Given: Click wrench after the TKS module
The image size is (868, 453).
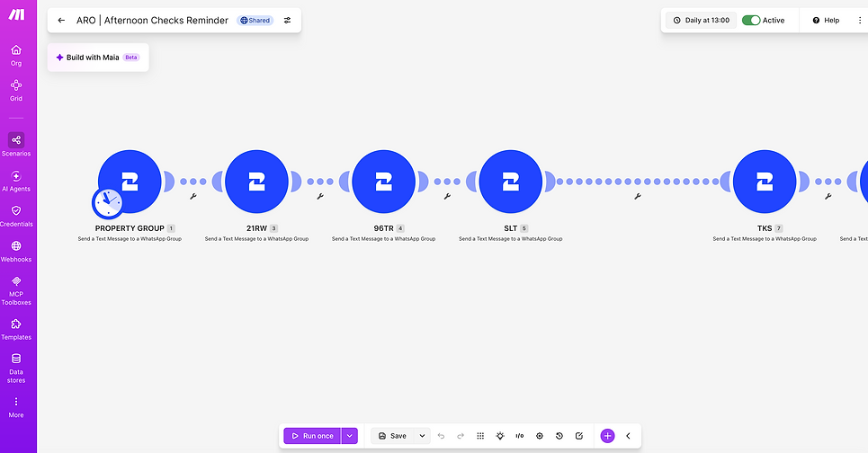Looking at the screenshot, I should pos(828,196).
